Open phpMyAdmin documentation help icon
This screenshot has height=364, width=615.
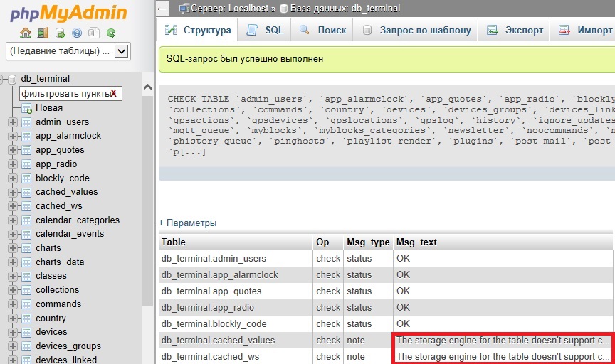[77, 33]
